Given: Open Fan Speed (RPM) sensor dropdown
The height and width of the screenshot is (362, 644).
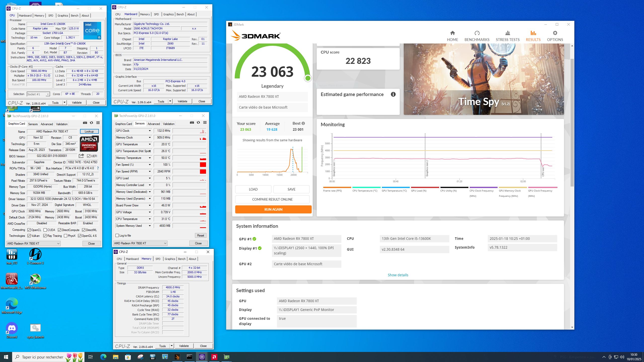Looking at the screenshot, I should pyautogui.click(x=149, y=171).
